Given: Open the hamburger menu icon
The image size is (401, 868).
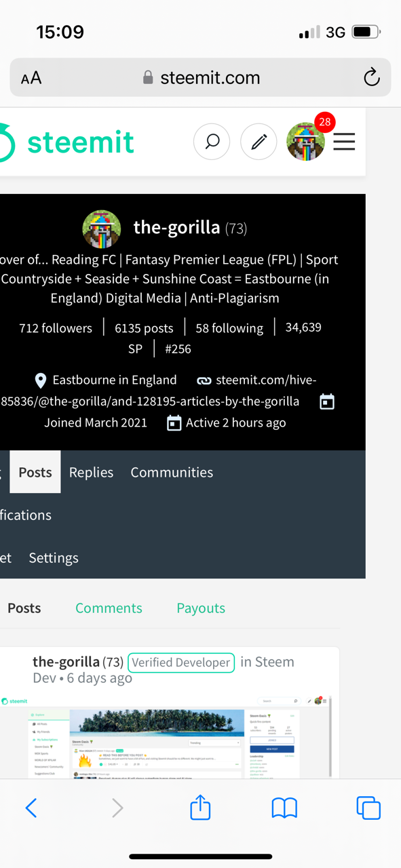Looking at the screenshot, I should coord(344,142).
